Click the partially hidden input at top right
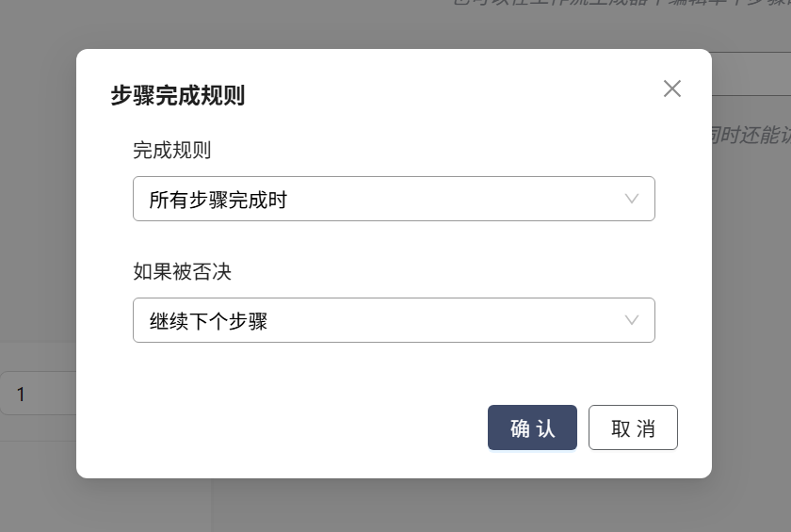The width and height of the screenshot is (791, 532). click(x=751, y=73)
